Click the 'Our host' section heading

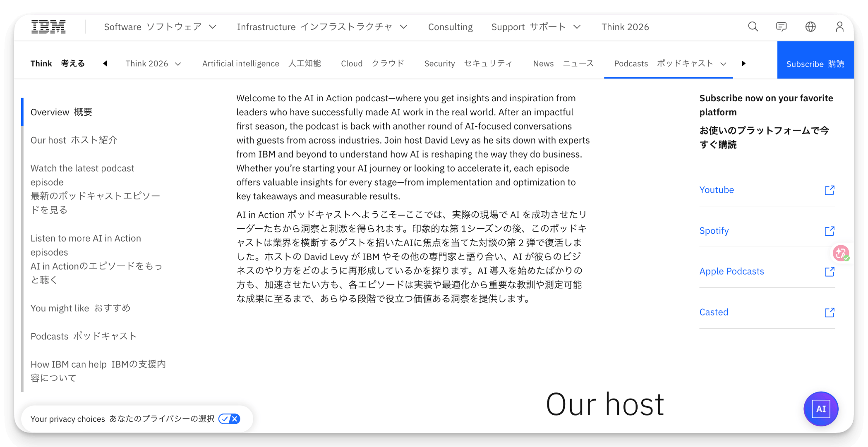click(605, 404)
